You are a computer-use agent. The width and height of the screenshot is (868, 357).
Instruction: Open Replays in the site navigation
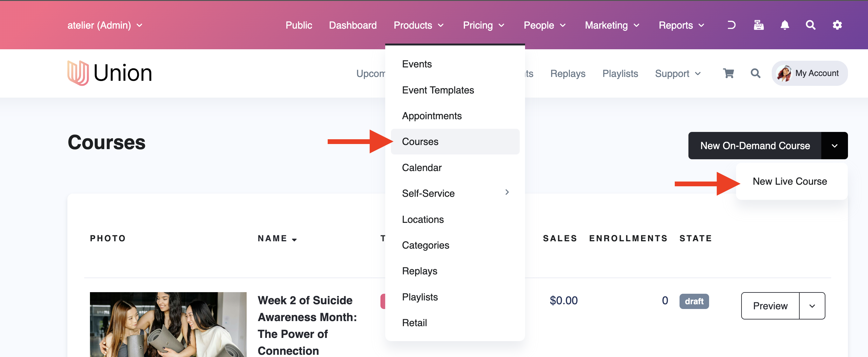(568, 73)
